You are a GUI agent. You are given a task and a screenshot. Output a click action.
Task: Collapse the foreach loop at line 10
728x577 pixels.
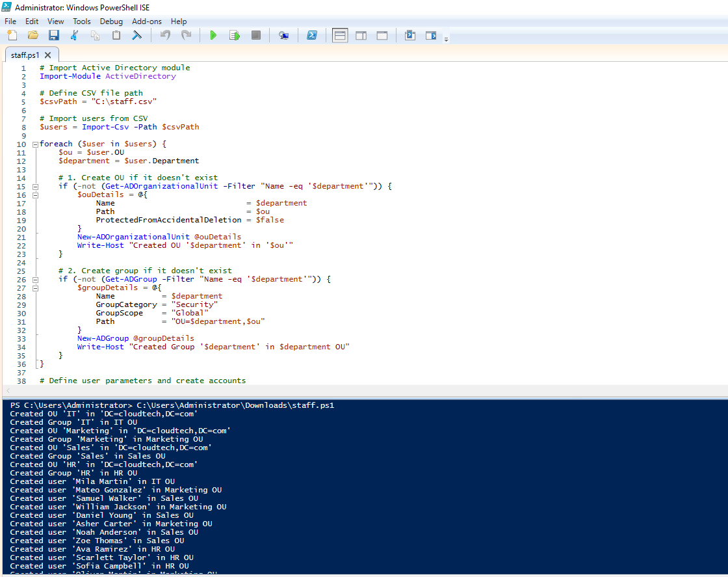(34, 144)
